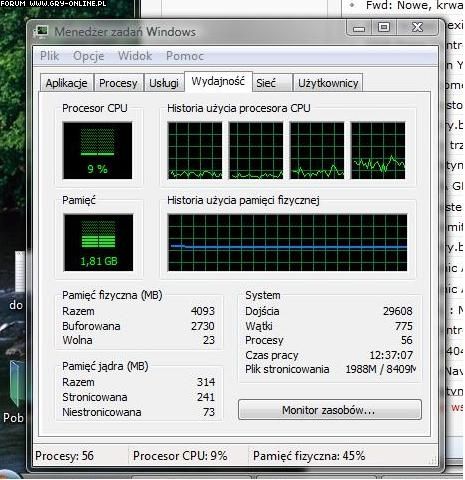Click status bar entry Procesy: 56

(64, 456)
